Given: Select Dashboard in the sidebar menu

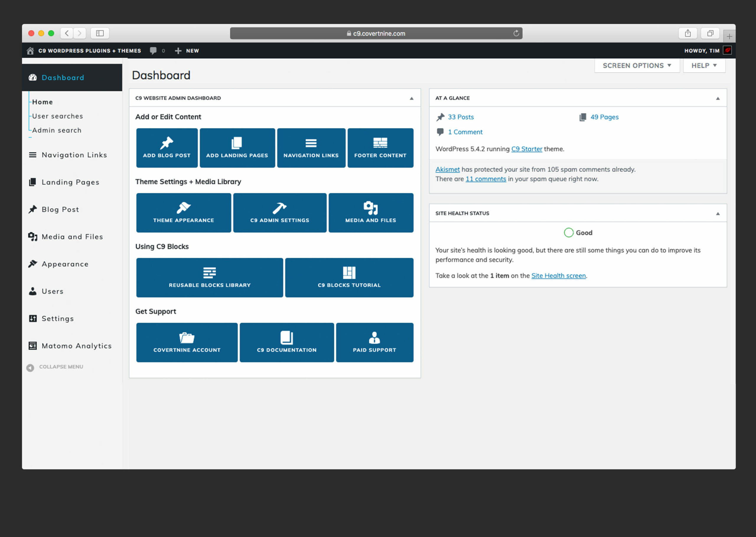Looking at the screenshot, I should pos(72,77).
